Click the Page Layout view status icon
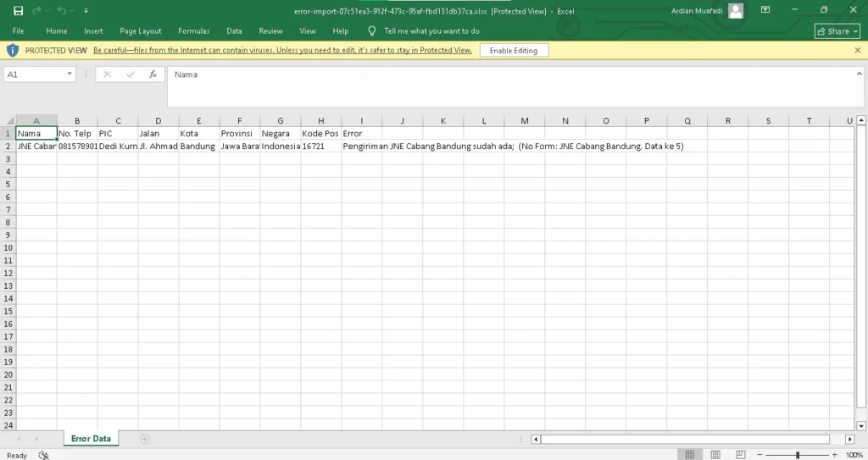This screenshot has height=460, width=868. 715,454
